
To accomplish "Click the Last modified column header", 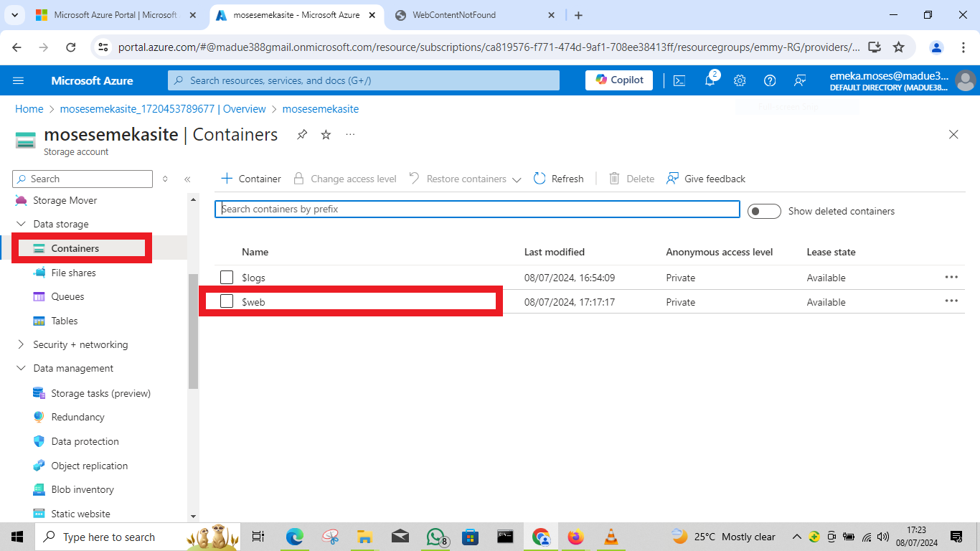I will (x=555, y=252).
